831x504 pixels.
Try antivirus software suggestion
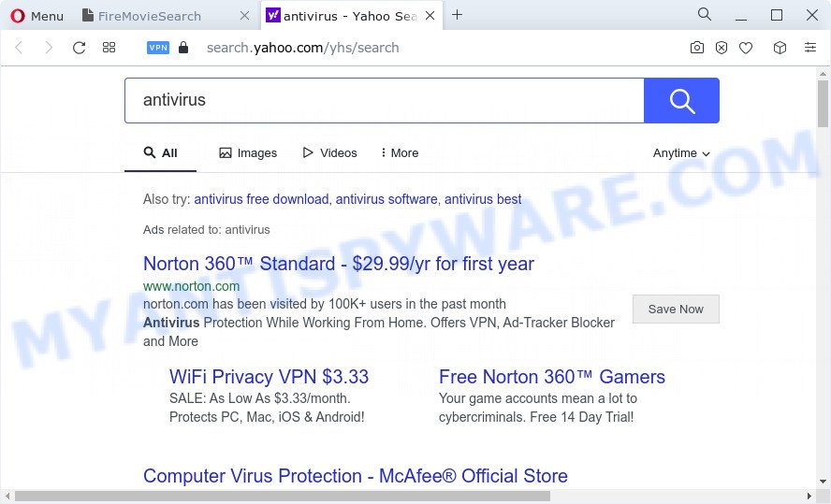(386, 199)
